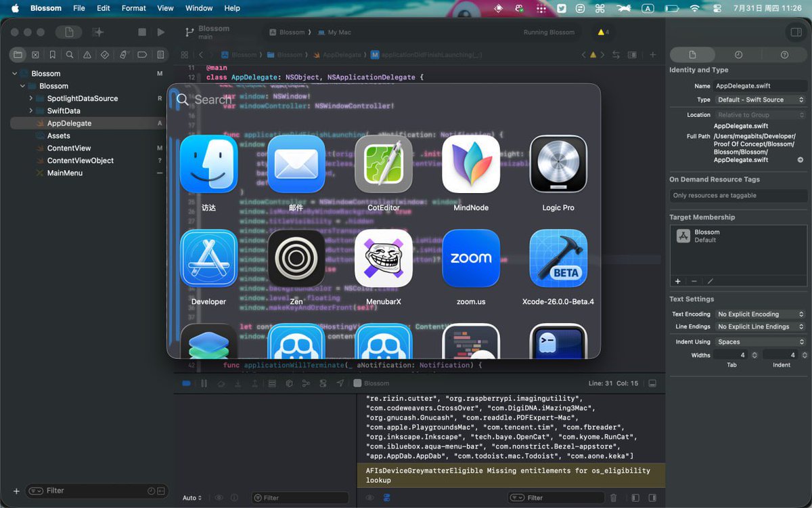Switch to the History inspector clock icon
Screen dimensions: 812x508
click(738, 55)
